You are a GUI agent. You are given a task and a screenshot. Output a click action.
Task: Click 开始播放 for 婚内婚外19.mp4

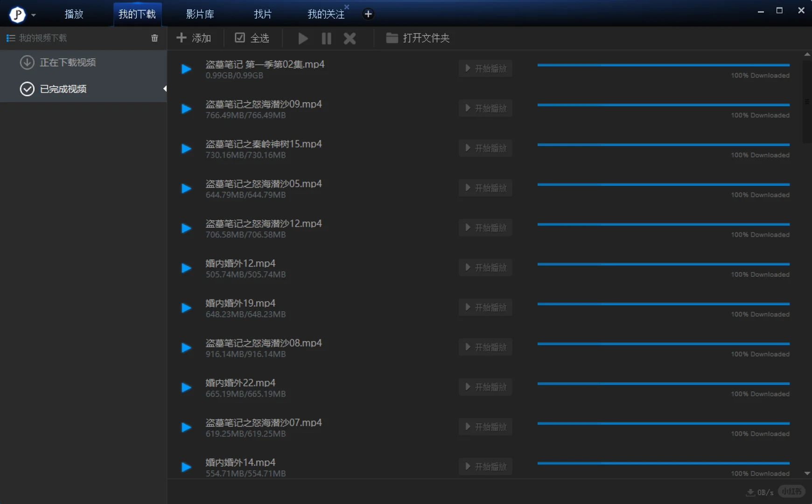pyautogui.click(x=485, y=308)
